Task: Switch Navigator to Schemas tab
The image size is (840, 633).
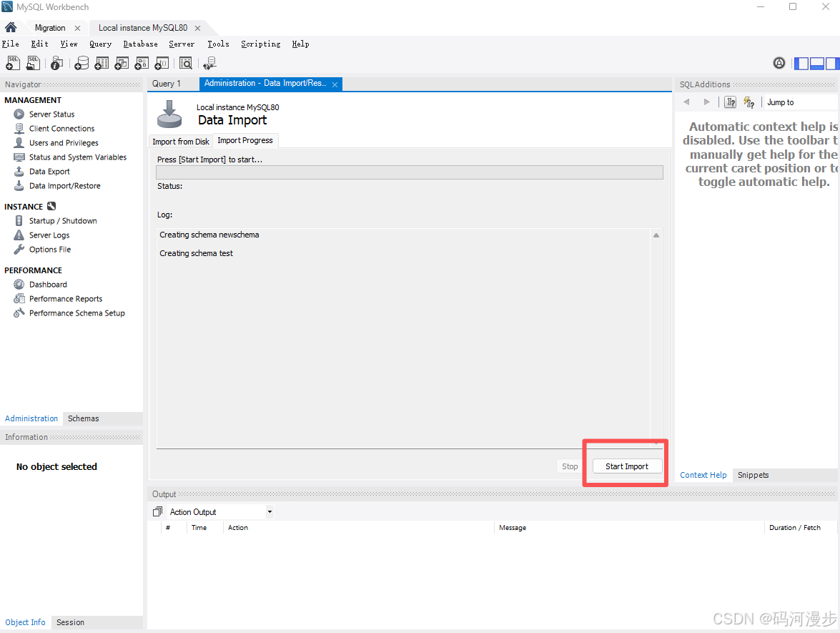Action: point(83,418)
